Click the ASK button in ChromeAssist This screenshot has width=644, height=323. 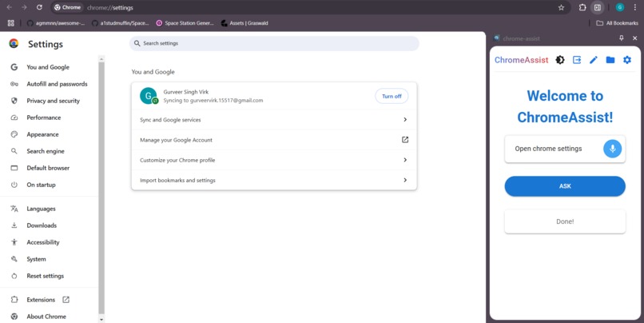[x=565, y=186]
